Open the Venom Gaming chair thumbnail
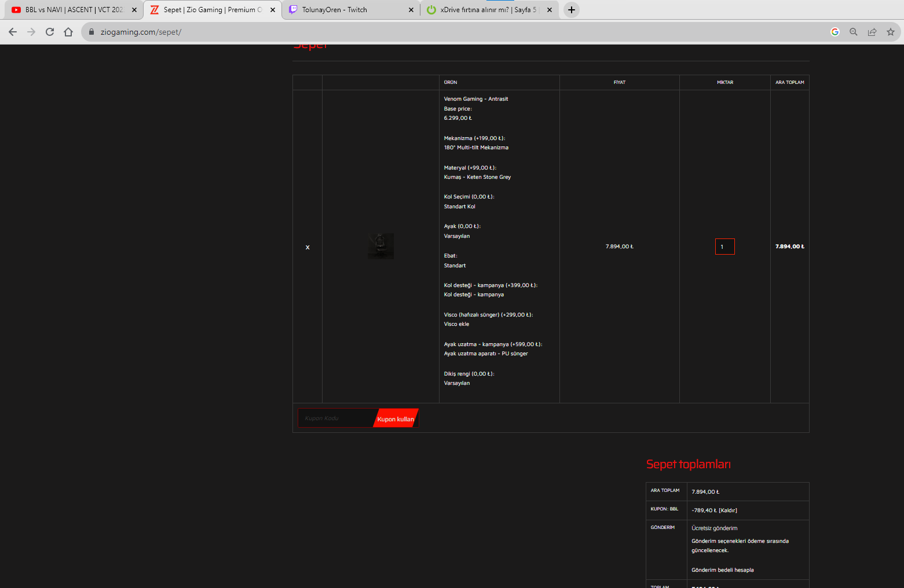 [380, 246]
